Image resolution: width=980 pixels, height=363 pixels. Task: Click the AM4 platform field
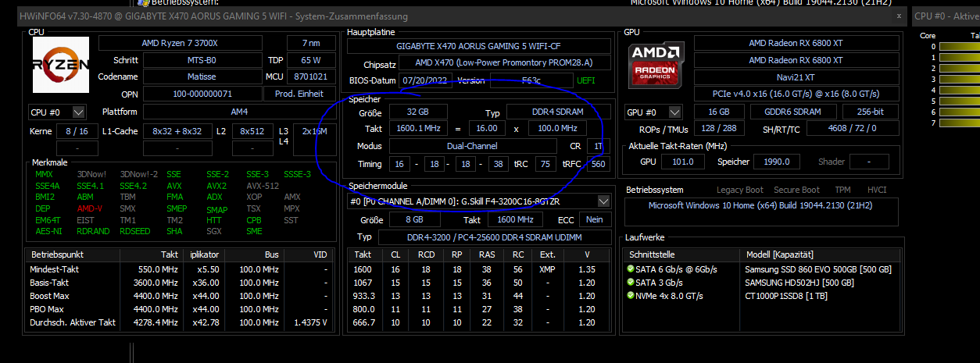coord(238,112)
